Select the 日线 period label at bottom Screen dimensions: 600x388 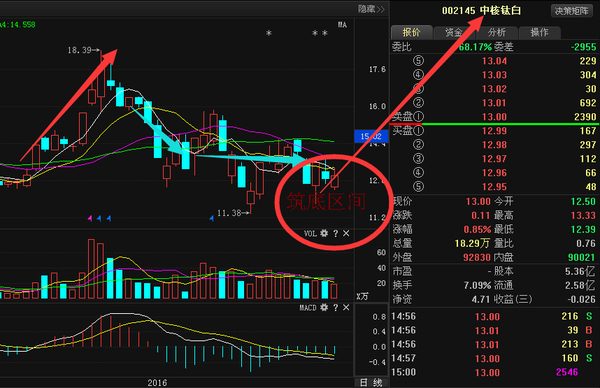point(371,382)
